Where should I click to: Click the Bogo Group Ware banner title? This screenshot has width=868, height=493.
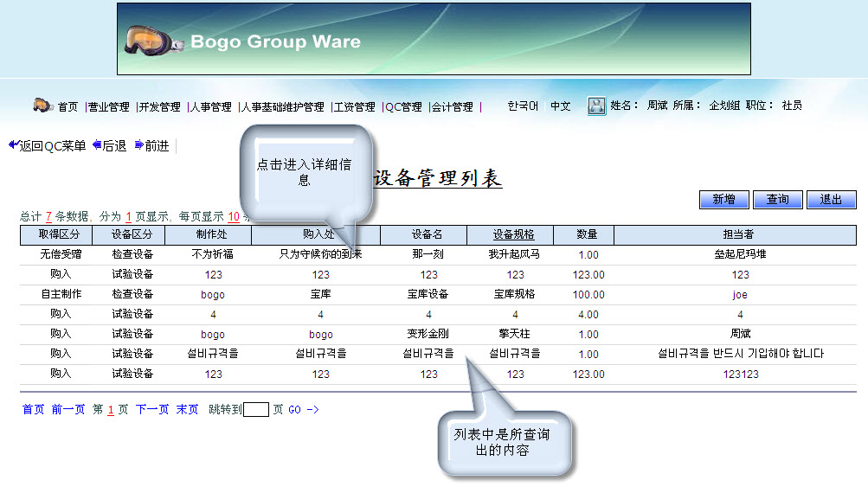pos(276,42)
